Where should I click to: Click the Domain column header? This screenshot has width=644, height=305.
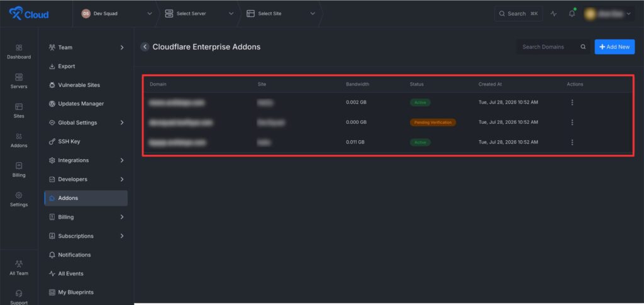158,84
